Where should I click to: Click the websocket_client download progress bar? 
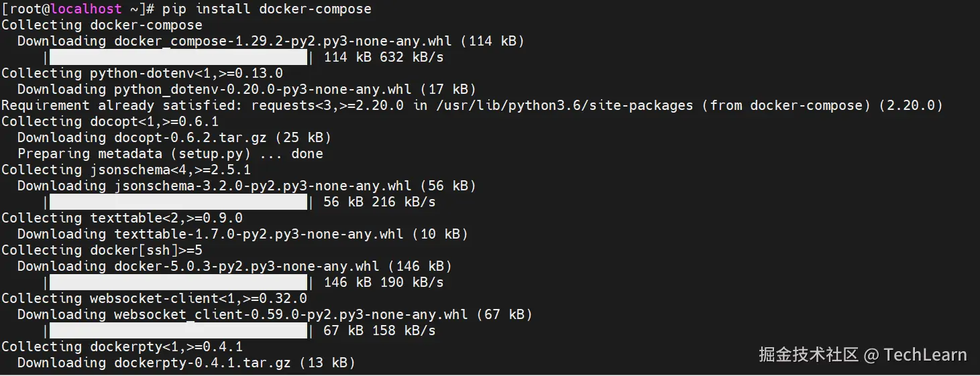[x=178, y=330]
